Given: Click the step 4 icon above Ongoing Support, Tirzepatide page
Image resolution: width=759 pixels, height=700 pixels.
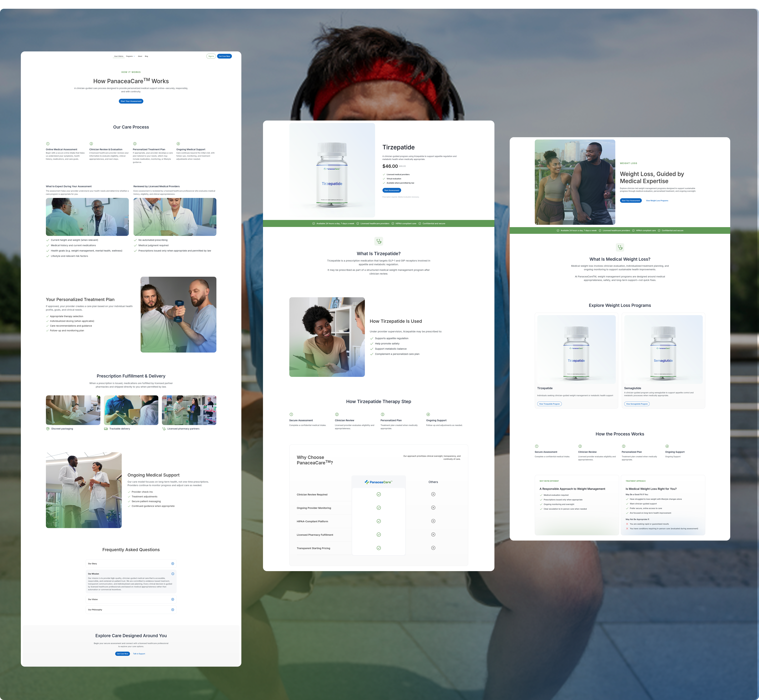Looking at the screenshot, I should pos(428,414).
